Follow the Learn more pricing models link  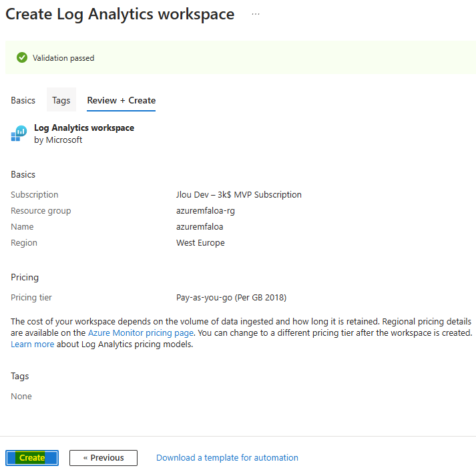click(x=33, y=344)
